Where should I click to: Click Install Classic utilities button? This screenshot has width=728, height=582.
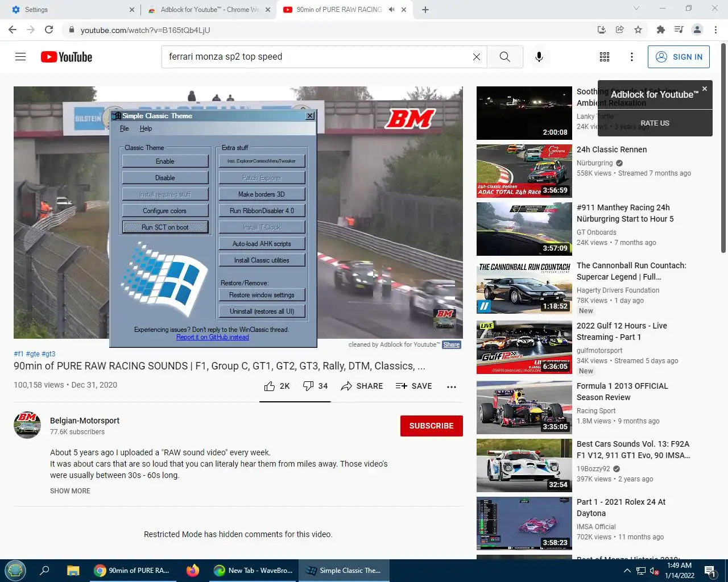(262, 260)
